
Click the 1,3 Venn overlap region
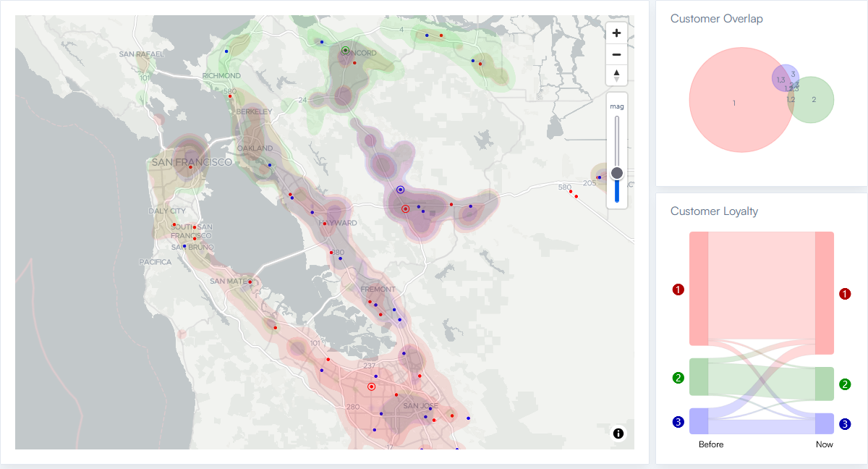[780, 80]
